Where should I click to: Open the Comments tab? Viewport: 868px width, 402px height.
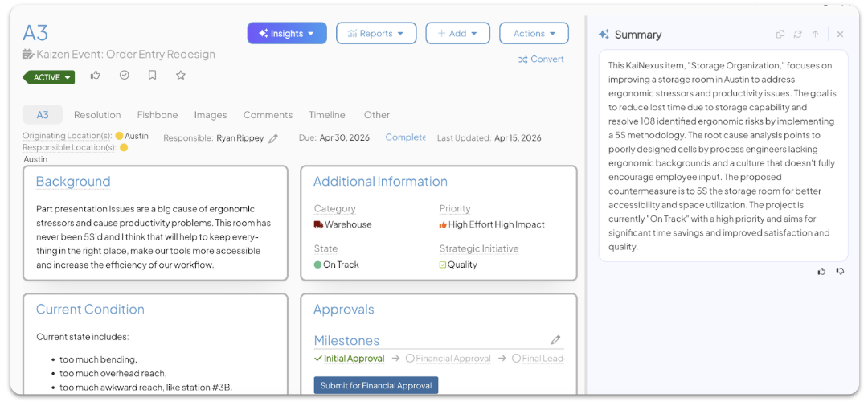tap(268, 115)
